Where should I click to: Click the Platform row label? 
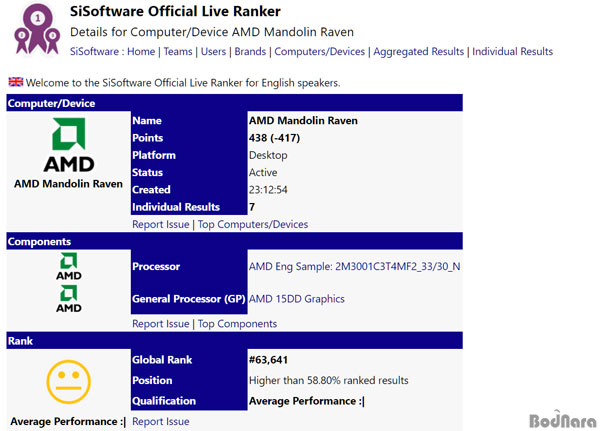[154, 155]
